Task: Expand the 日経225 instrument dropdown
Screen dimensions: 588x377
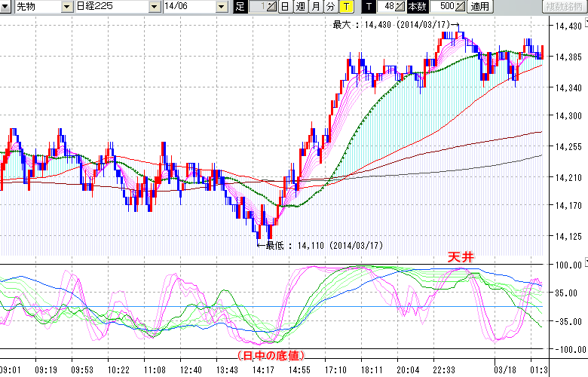Action: coord(155,7)
